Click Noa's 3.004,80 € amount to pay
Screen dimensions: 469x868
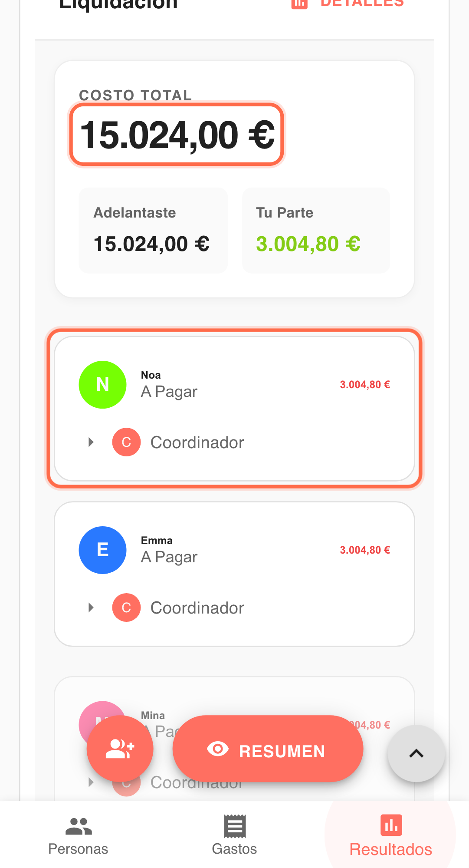pos(364,385)
